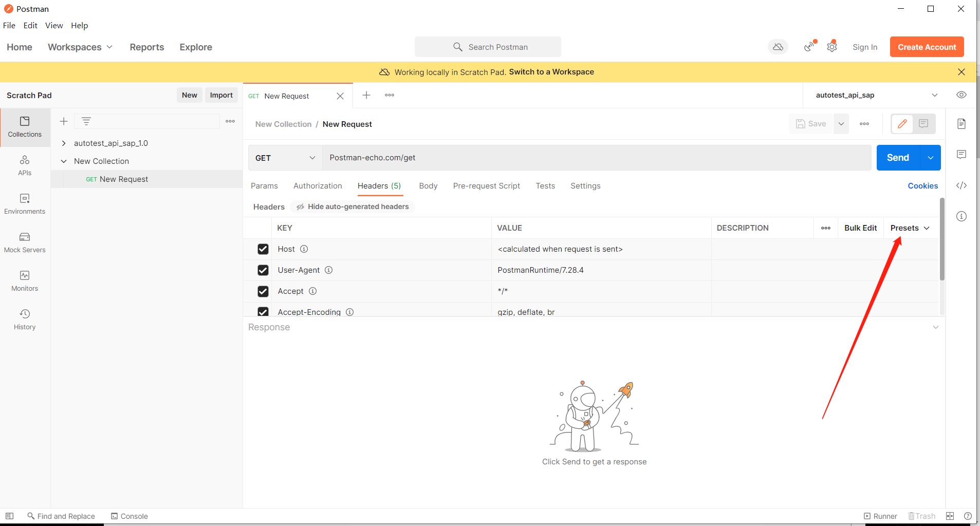Viewport: 980px width, 526px height.
Task: Switch to the Authorization tab
Action: (318, 186)
